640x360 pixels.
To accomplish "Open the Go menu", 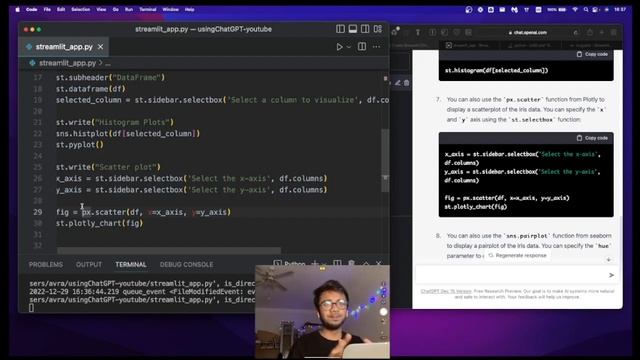I will [x=116, y=9].
